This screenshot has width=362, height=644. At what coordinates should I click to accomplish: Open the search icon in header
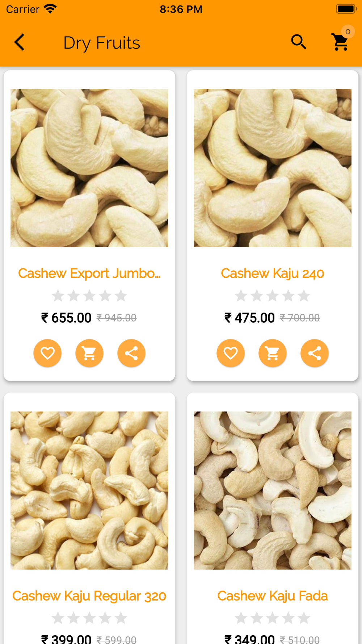click(299, 42)
